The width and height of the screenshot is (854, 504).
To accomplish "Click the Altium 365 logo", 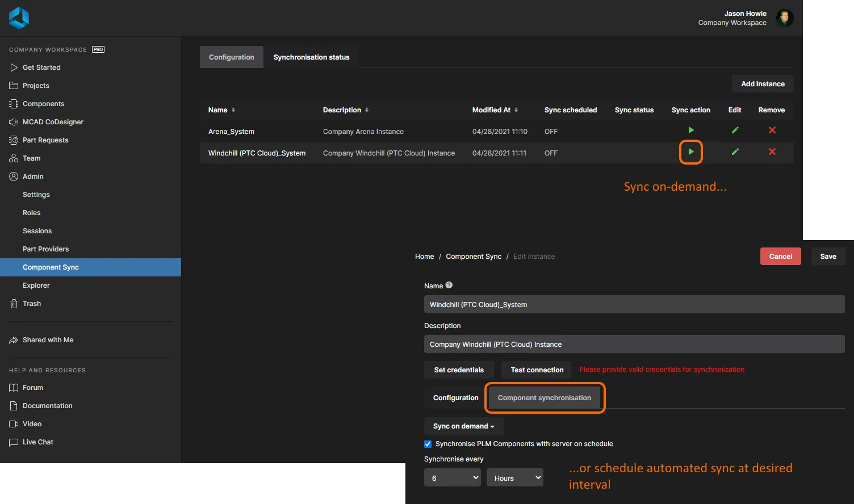I will 19,18.
